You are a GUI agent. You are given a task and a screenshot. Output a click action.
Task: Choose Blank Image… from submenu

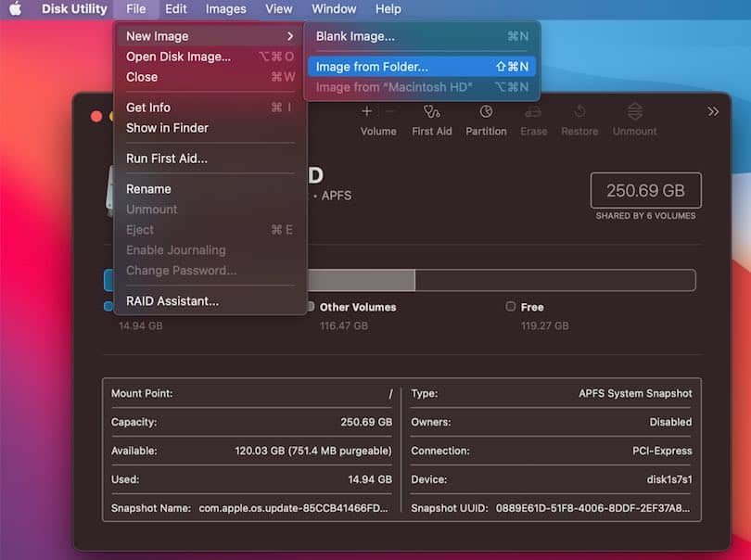click(422, 36)
